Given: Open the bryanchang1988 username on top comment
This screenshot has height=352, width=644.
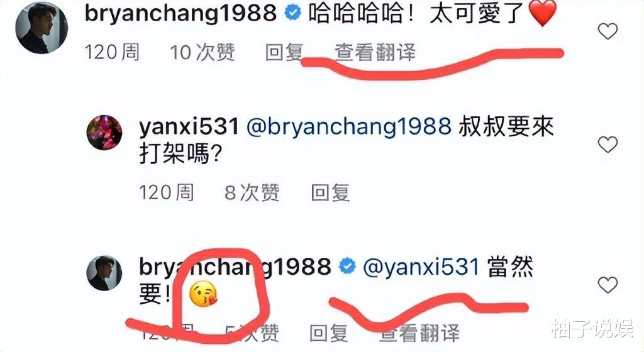Looking at the screenshot, I should (180, 14).
